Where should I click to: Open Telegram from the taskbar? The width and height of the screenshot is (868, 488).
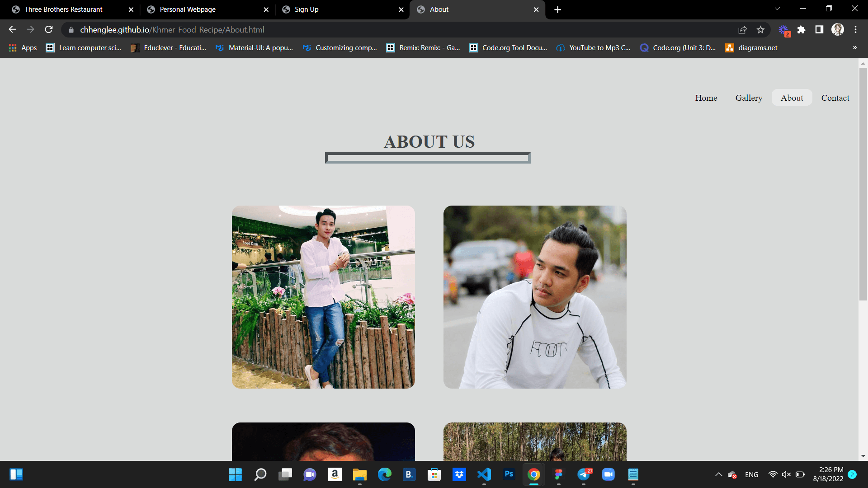pos(584,474)
